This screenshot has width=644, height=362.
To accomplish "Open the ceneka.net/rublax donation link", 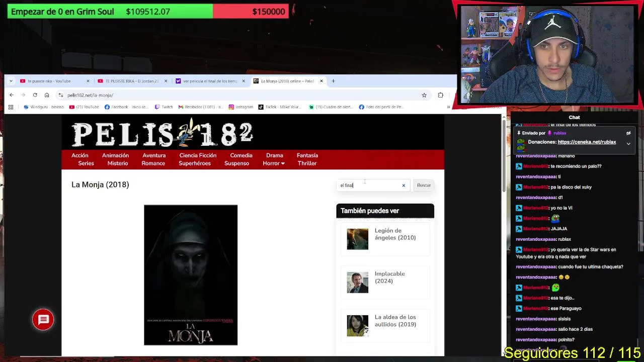I will [x=587, y=142].
